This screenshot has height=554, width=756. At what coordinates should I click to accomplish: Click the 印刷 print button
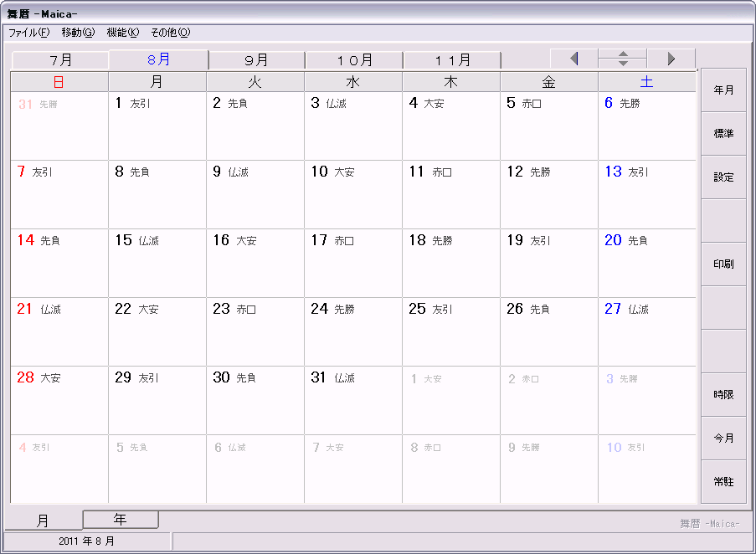pyautogui.click(x=723, y=264)
